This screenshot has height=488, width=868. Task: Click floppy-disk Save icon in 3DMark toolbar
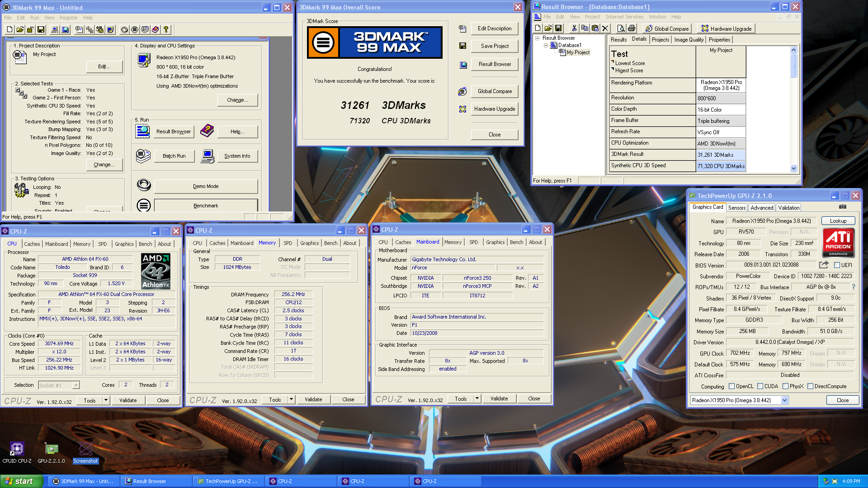click(41, 29)
